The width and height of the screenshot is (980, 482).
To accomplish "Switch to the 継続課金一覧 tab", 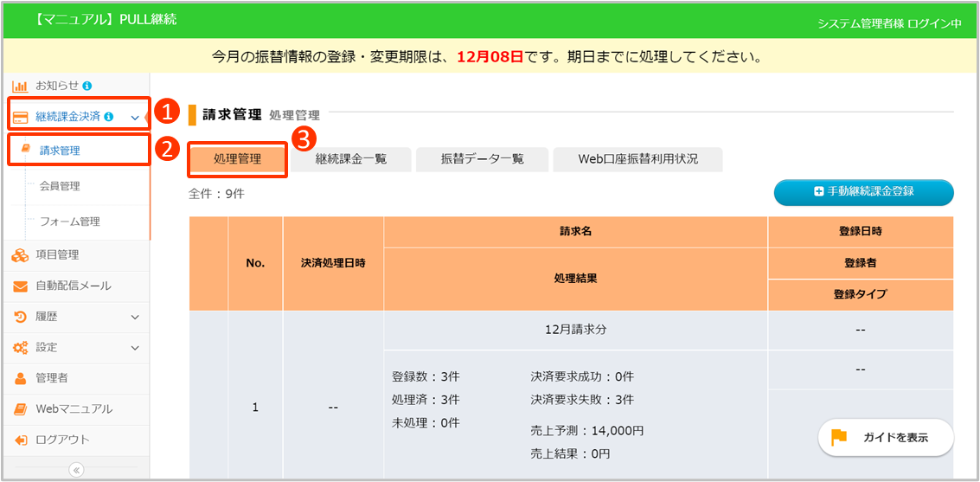I will pyautogui.click(x=351, y=159).
